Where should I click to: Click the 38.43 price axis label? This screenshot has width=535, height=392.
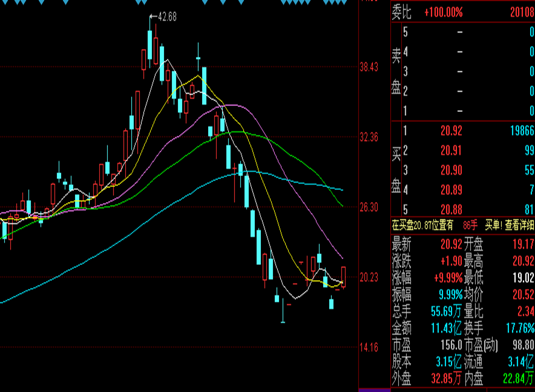click(x=369, y=67)
